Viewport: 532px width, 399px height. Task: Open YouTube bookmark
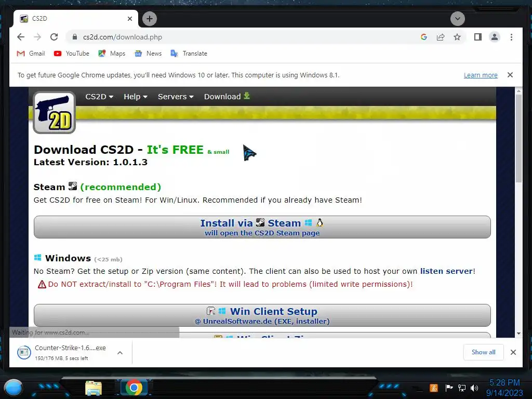(72, 54)
